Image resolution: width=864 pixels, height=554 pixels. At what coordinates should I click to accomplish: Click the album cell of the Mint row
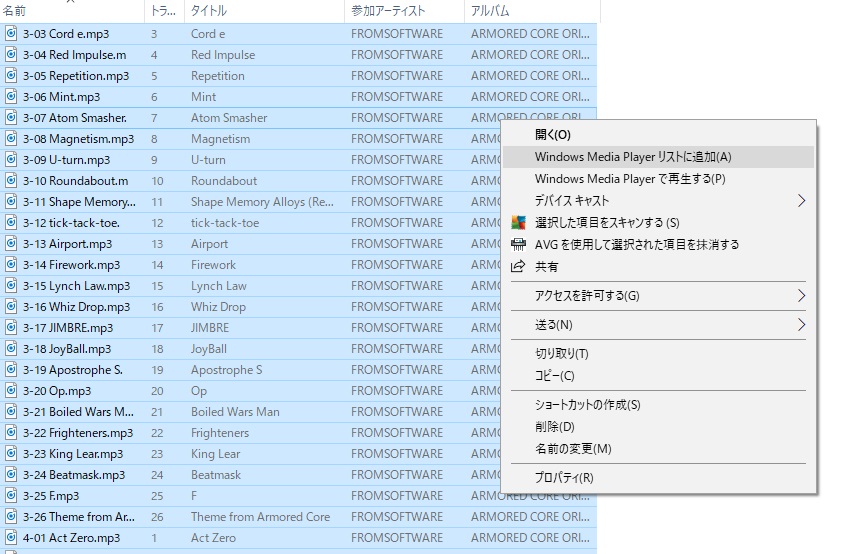pyautogui.click(x=530, y=96)
